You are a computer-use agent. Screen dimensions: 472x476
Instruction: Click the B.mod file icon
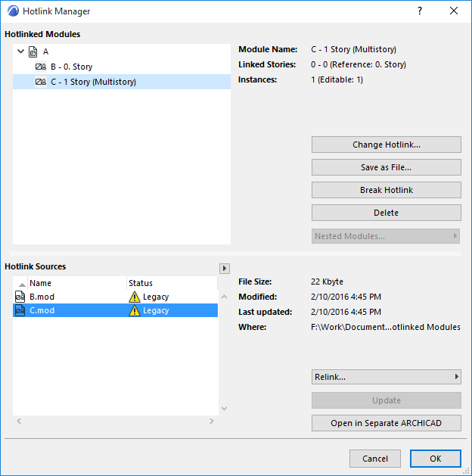pyautogui.click(x=20, y=297)
